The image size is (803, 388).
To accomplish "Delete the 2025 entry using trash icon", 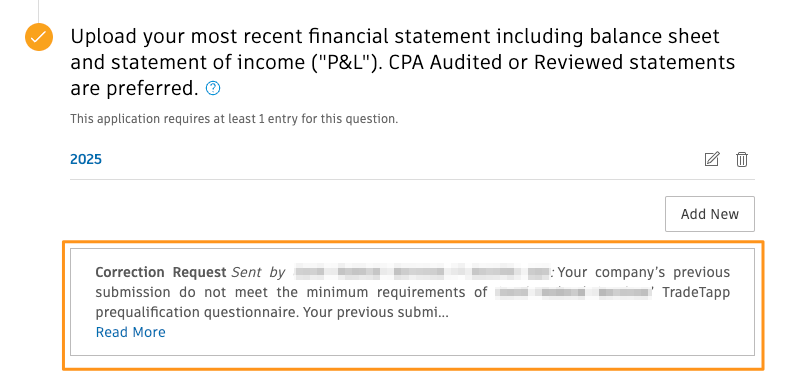I will pos(742,159).
